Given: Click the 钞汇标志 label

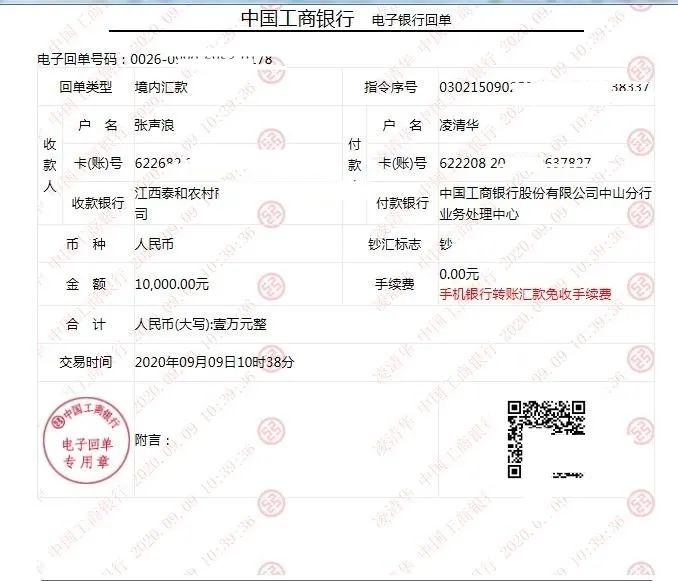Looking at the screenshot, I should (394, 244).
